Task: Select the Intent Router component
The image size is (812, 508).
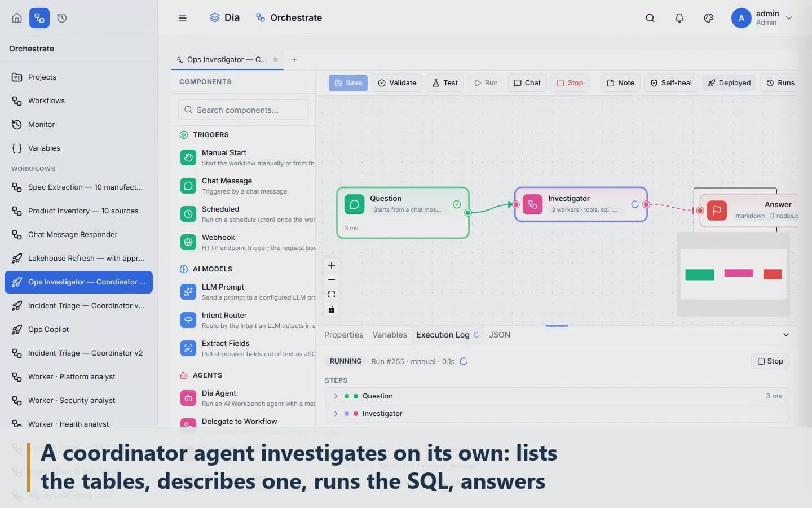Action: [247, 320]
